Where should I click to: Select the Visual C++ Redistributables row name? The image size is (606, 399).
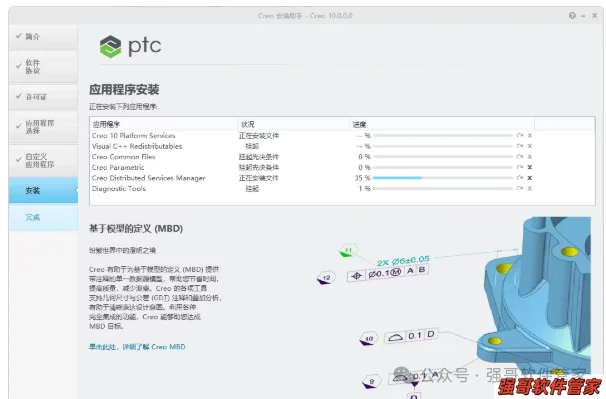(x=137, y=146)
